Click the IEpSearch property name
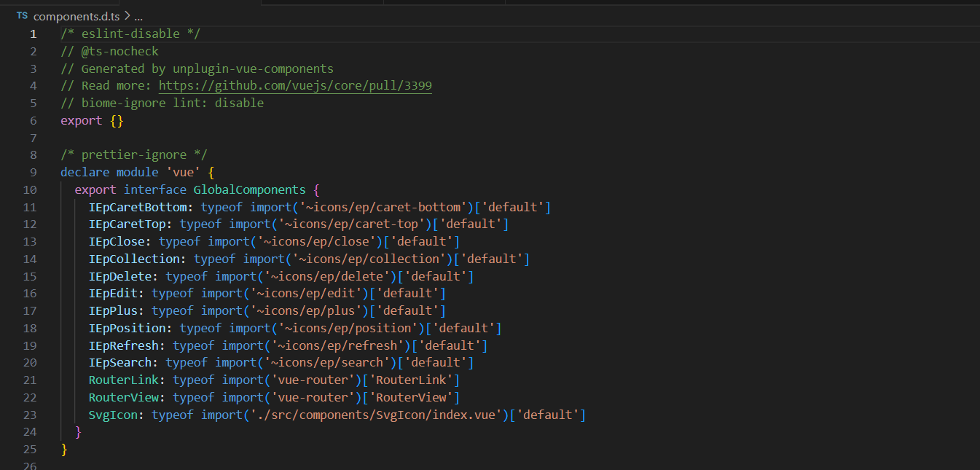 coord(120,362)
